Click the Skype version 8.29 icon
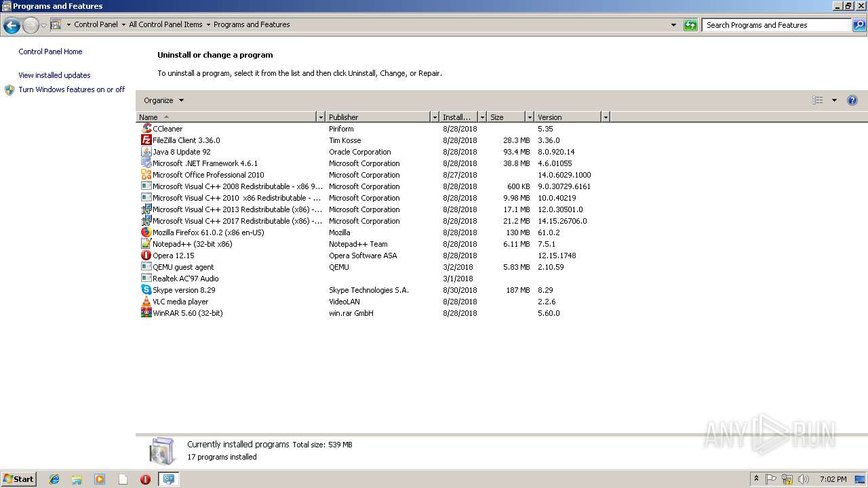The width and height of the screenshot is (868, 488). coord(146,290)
